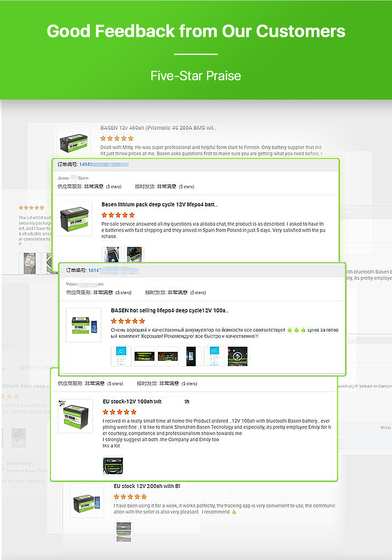This screenshot has width=392, height=560.
Task: Open the Basen lithium pack deep cycle title
Action: coord(159,204)
